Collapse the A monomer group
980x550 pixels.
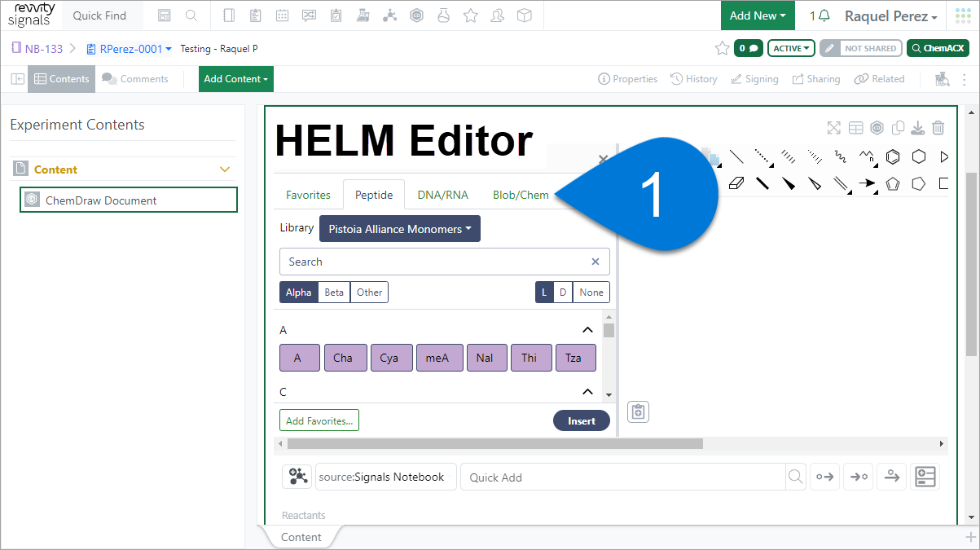click(x=587, y=330)
